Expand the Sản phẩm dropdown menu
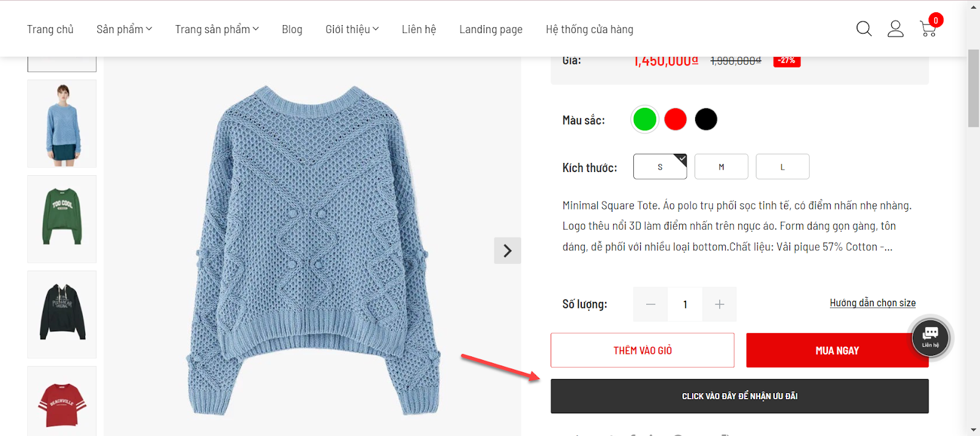980x436 pixels. tap(124, 29)
